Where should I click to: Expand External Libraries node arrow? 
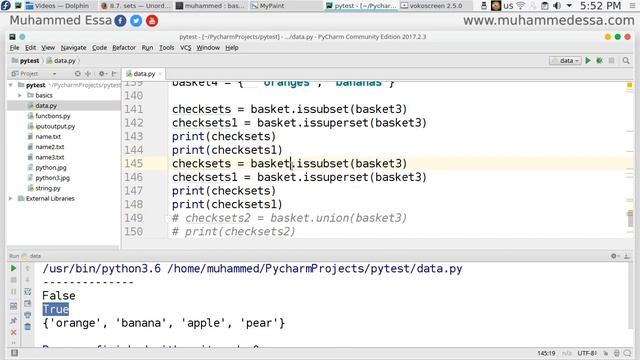click(x=11, y=198)
